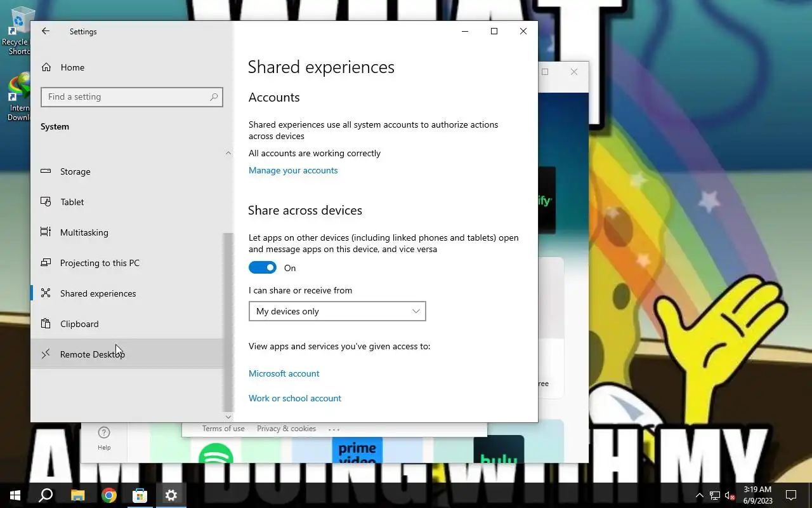Close the background window behind Settings
This screenshot has width=812, height=508.
(x=574, y=72)
